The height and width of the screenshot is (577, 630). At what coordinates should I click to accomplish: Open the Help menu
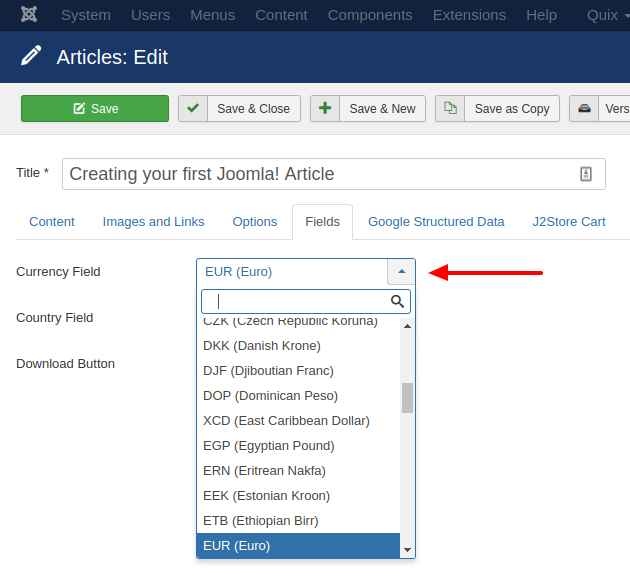click(x=541, y=15)
